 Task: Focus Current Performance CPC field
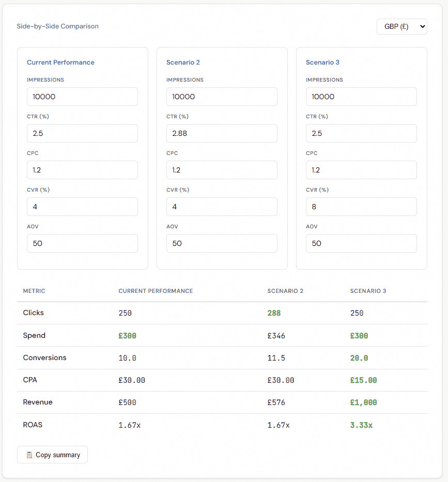coord(82,170)
